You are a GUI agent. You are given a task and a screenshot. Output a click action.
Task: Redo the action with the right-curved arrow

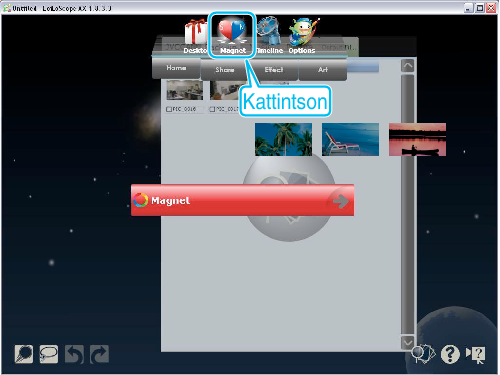[x=99, y=354]
